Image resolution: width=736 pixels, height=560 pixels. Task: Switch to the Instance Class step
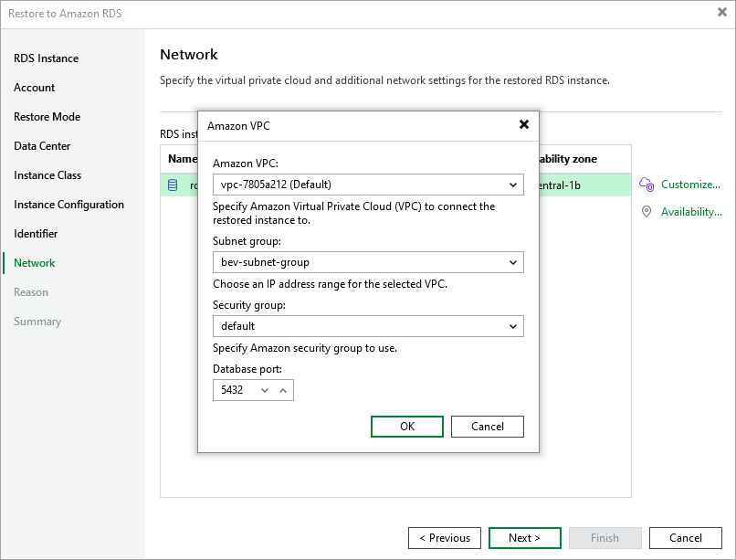47,175
